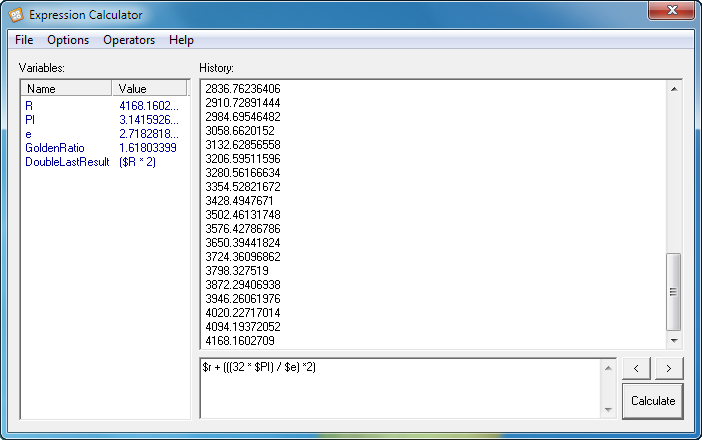Click history scrollbar up arrow

674,89
